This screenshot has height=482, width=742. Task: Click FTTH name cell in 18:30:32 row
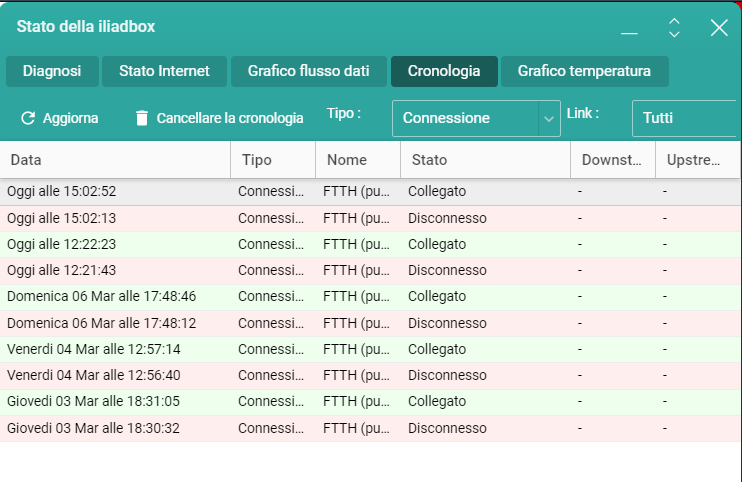pos(356,429)
